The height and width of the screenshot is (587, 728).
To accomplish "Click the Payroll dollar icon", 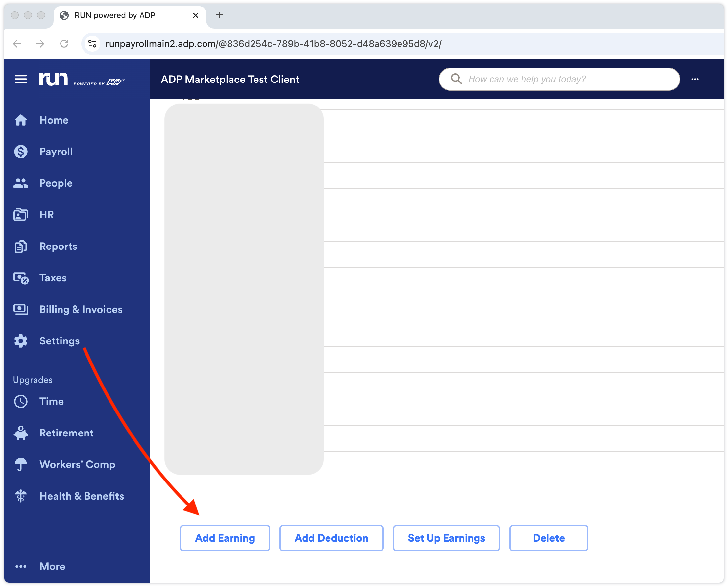I will [x=21, y=152].
